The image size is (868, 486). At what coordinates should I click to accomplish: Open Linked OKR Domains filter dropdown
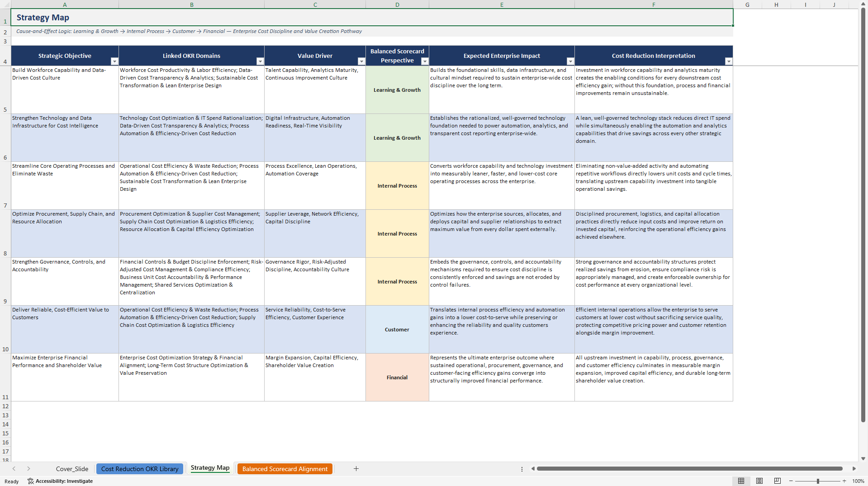click(260, 61)
